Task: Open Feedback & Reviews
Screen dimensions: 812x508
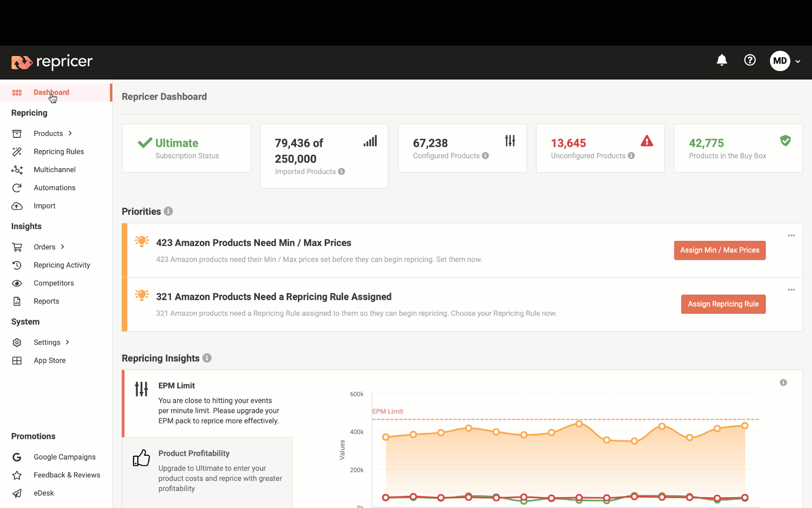Action: [x=67, y=475]
